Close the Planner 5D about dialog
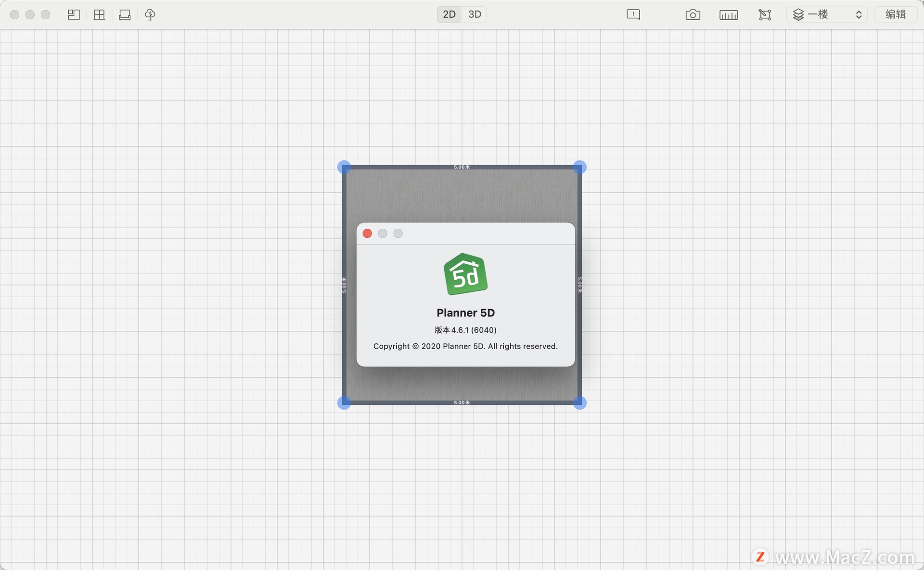 click(367, 233)
